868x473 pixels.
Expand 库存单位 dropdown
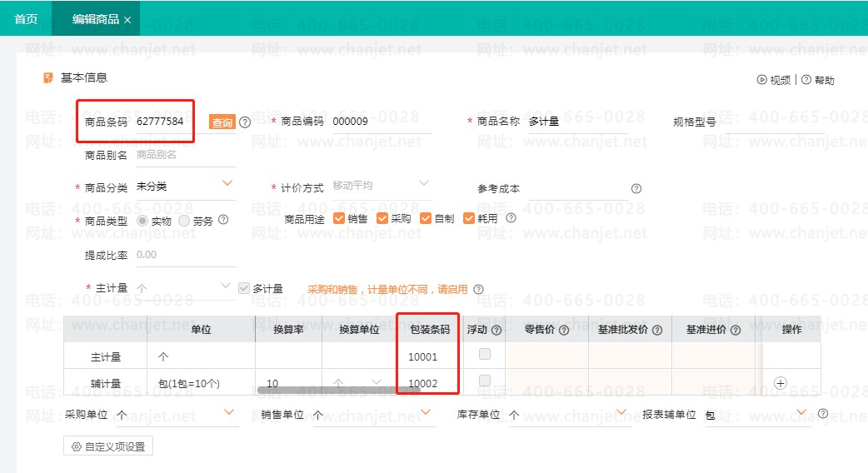[x=621, y=412]
